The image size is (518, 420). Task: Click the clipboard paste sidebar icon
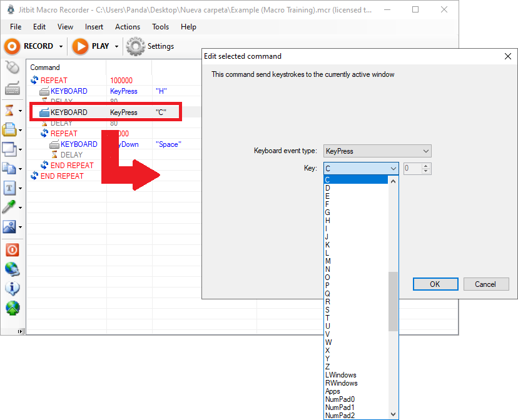[9, 129]
